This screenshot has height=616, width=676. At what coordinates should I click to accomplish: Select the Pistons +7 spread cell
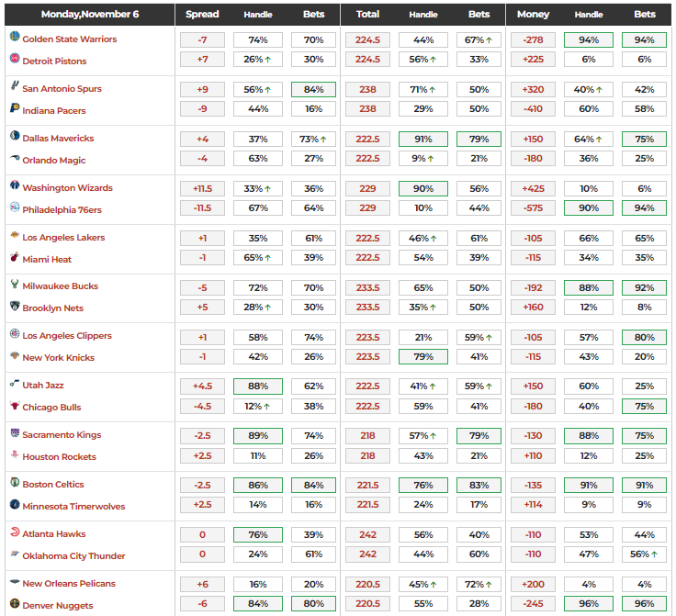tap(202, 60)
